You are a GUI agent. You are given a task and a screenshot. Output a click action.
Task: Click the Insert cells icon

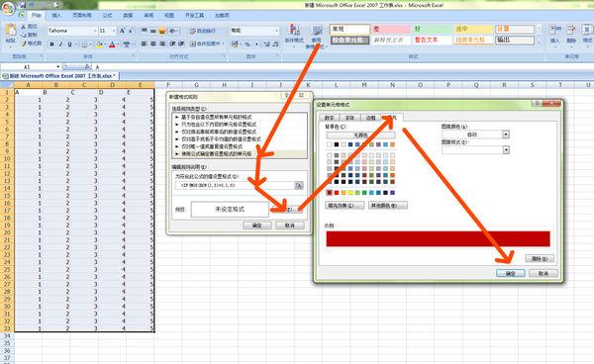click(x=555, y=30)
